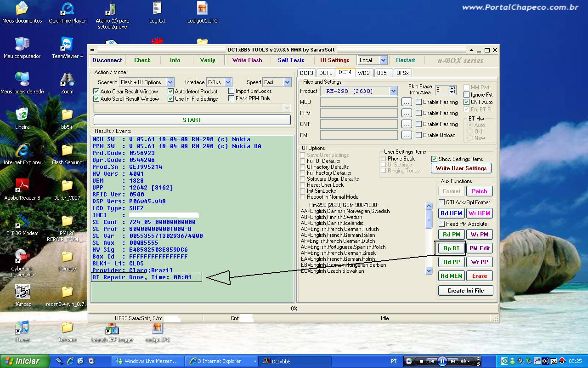The height and width of the screenshot is (368, 588).
Task: Launch TeamViewer 4 shortcut
Action: coord(68,48)
